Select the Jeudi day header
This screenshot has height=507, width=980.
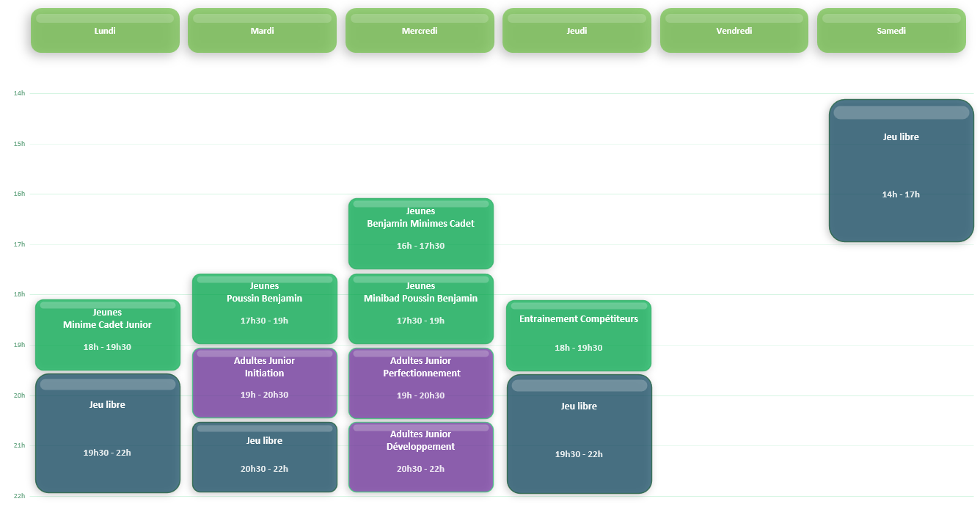click(577, 31)
